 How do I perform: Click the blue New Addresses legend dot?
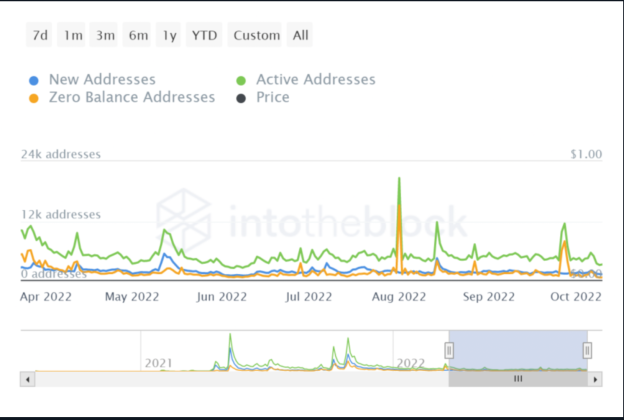click(35, 80)
